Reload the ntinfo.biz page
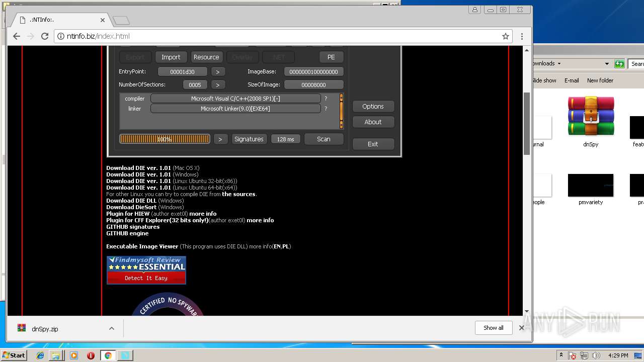The height and width of the screenshot is (362, 644). point(45,36)
